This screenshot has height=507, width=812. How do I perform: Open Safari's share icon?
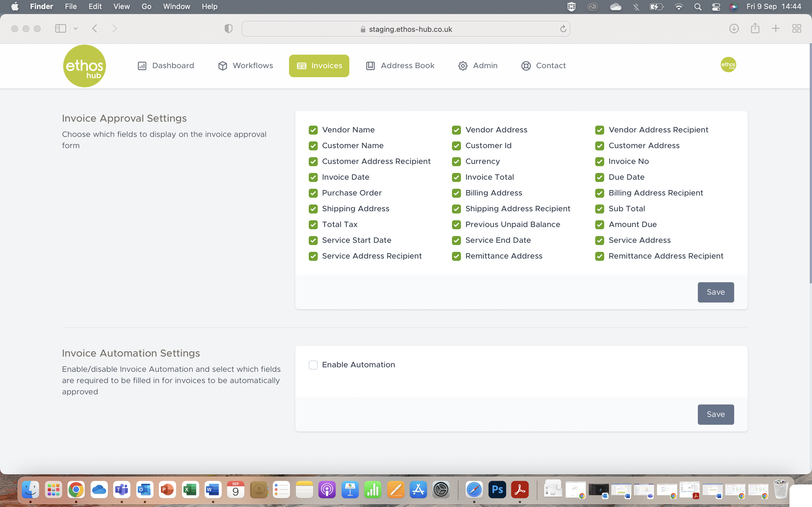(x=754, y=28)
